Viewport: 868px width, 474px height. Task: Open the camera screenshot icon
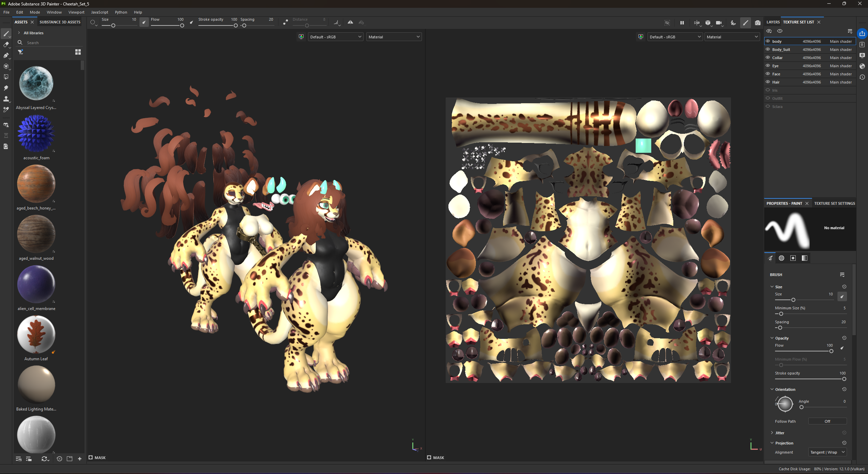coord(757,23)
